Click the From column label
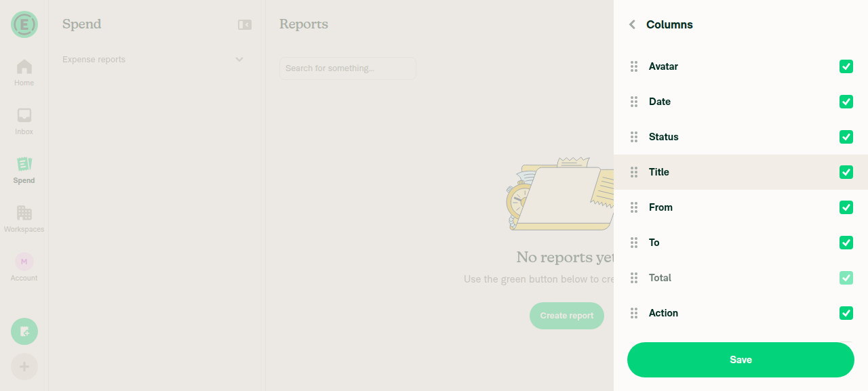 660,207
